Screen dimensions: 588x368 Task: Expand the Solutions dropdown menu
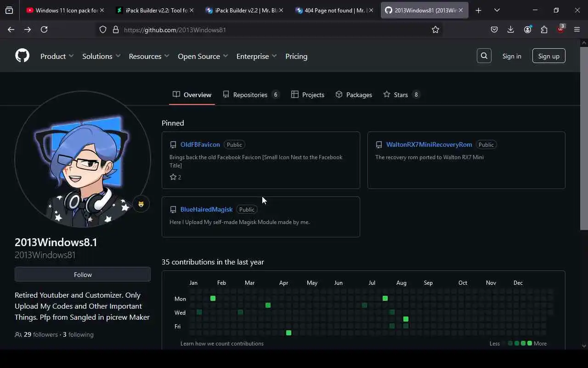[102, 56]
